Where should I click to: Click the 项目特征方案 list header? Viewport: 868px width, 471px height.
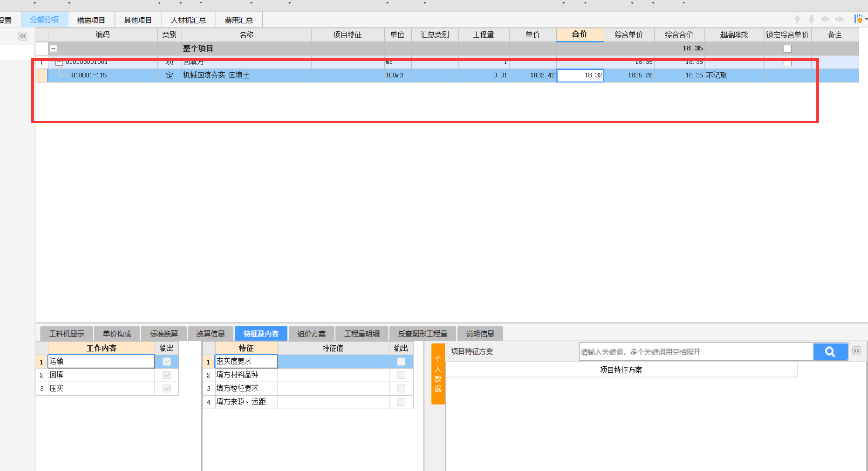tap(621, 370)
